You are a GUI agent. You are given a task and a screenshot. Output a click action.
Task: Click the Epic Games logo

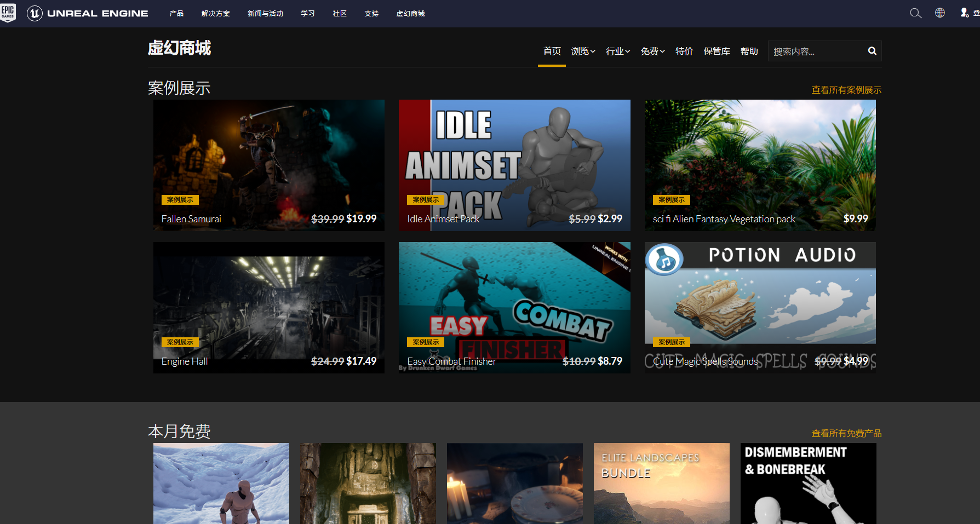(x=8, y=13)
